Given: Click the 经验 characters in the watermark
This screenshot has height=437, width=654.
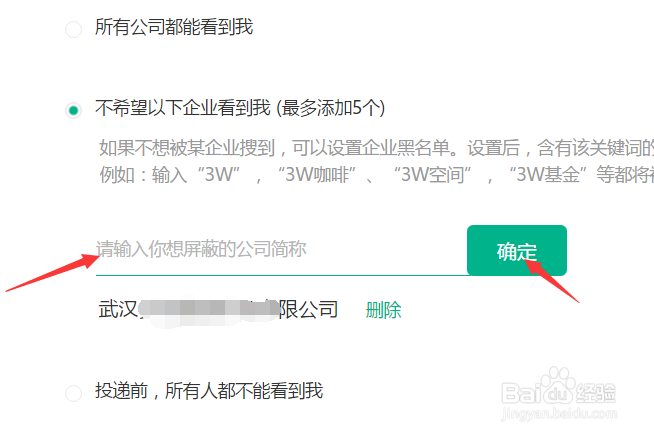Looking at the screenshot, I should (x=596, y=393).
